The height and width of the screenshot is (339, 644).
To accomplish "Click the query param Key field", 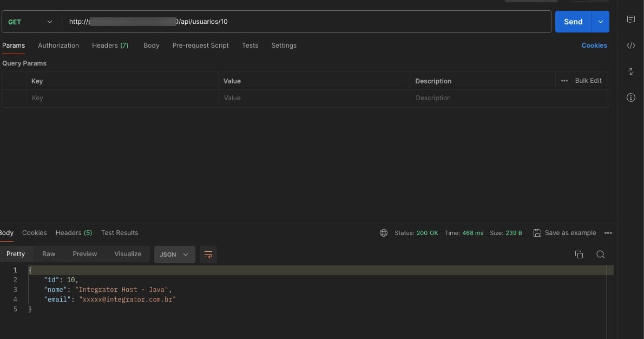I will pyautogui.click(x=122, y=98).
